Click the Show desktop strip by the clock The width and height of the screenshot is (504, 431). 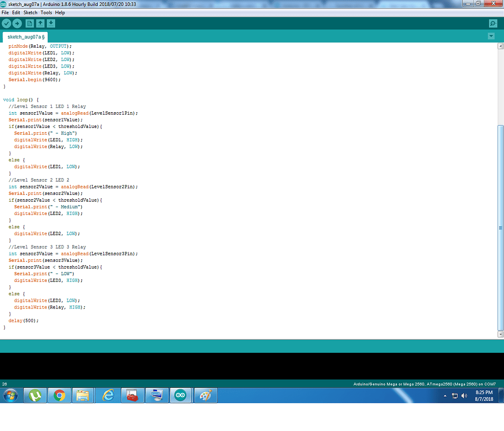(501, 395)
